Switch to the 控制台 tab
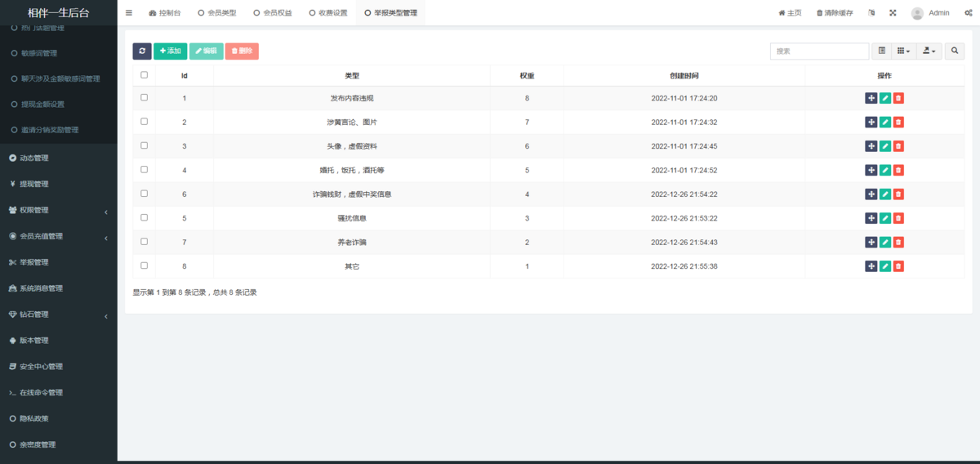980x464 pixels. click(165, 13)
